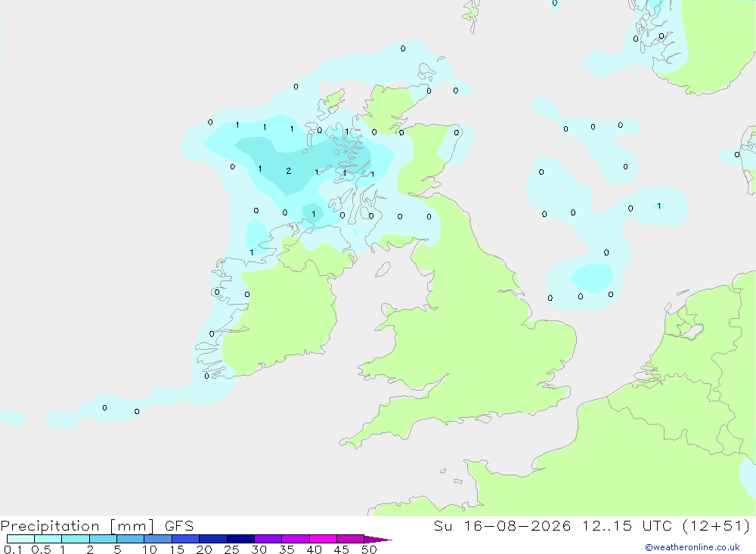756x554 pixels.
Task: Click legend label '35'
Action: pyautogui.click(x=287, y=549)
